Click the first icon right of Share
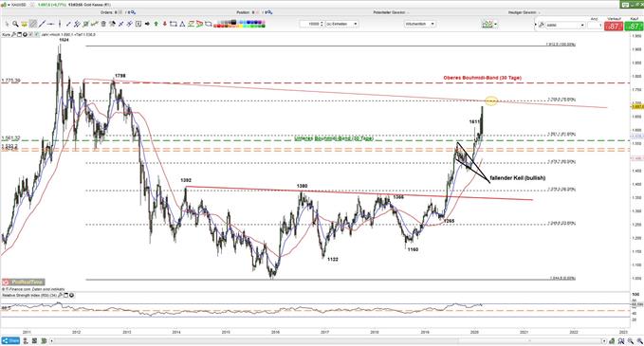 (26, 341)
